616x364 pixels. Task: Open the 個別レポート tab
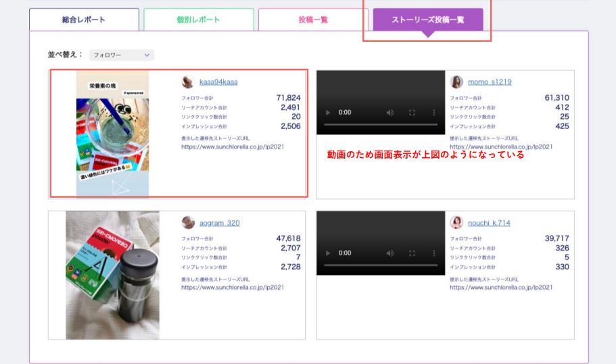click(x=198, y=20)
